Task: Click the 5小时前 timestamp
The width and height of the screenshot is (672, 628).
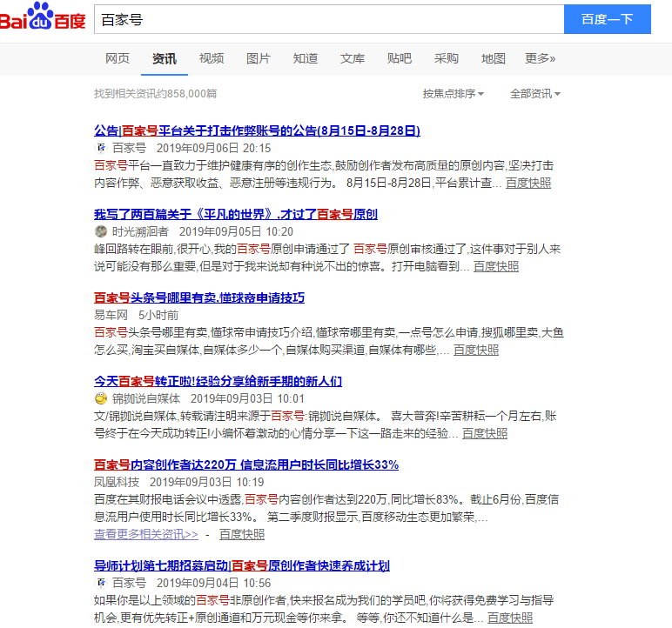Action: (x=158, y=315)
